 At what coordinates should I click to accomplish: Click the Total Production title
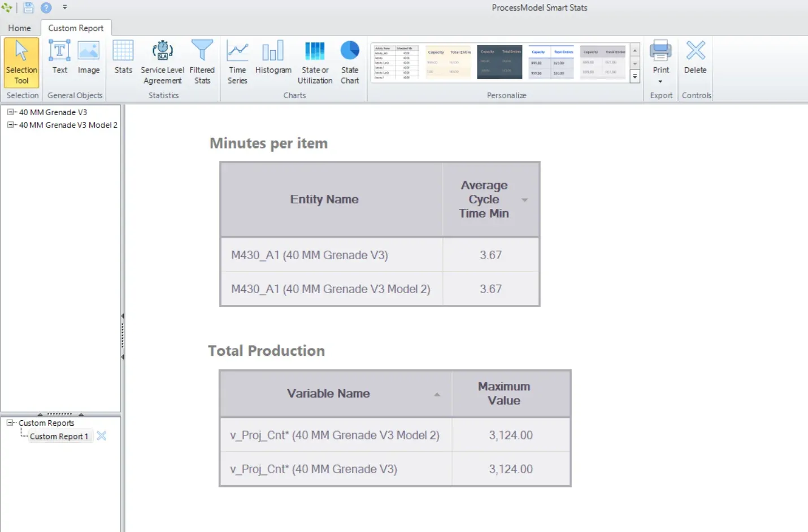click(266, 351)
